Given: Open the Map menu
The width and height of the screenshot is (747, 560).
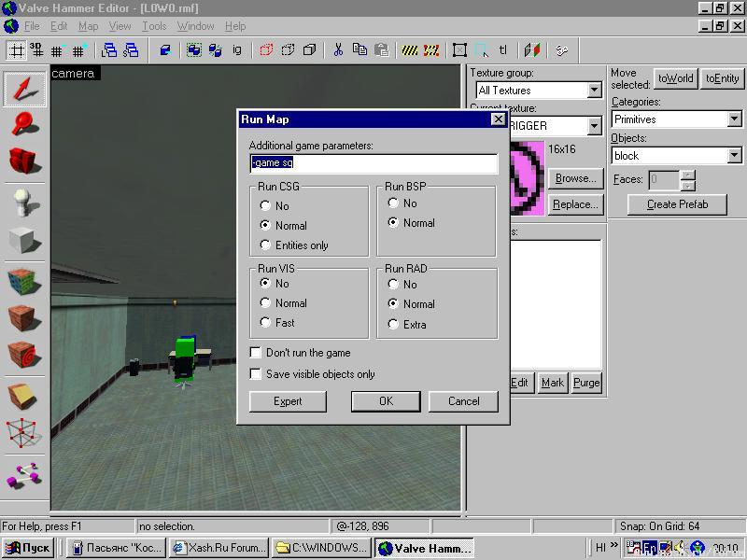Looking at the screenshot, I should click(88, 26).
